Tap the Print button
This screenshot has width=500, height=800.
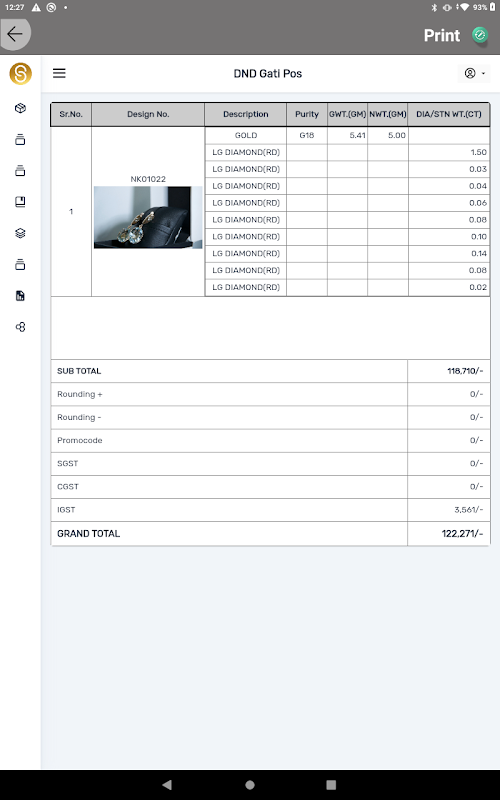click(x=442, y=35)
